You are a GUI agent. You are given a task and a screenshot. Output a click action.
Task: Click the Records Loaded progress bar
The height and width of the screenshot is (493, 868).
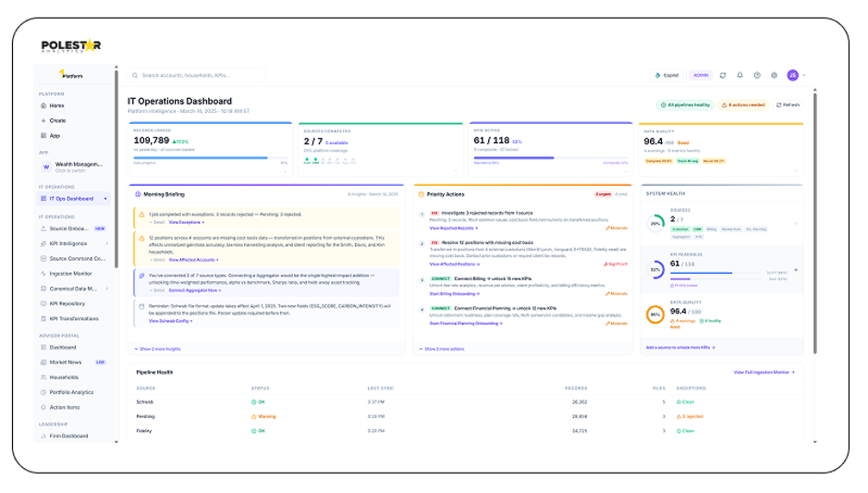(211, 158)
